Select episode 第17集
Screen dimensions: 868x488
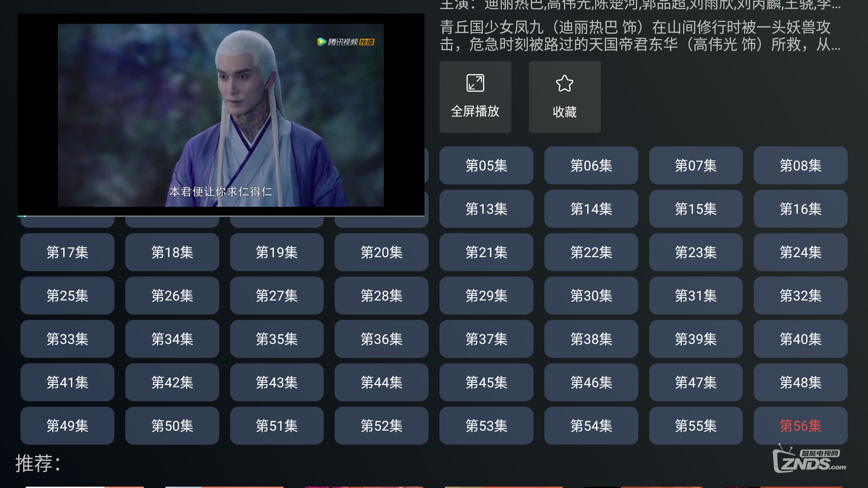[67, 252]
